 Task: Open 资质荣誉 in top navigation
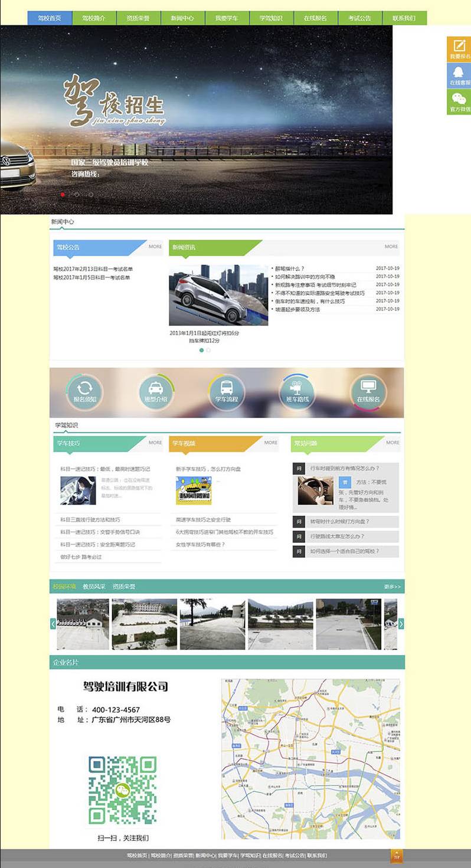coord(138,18)
